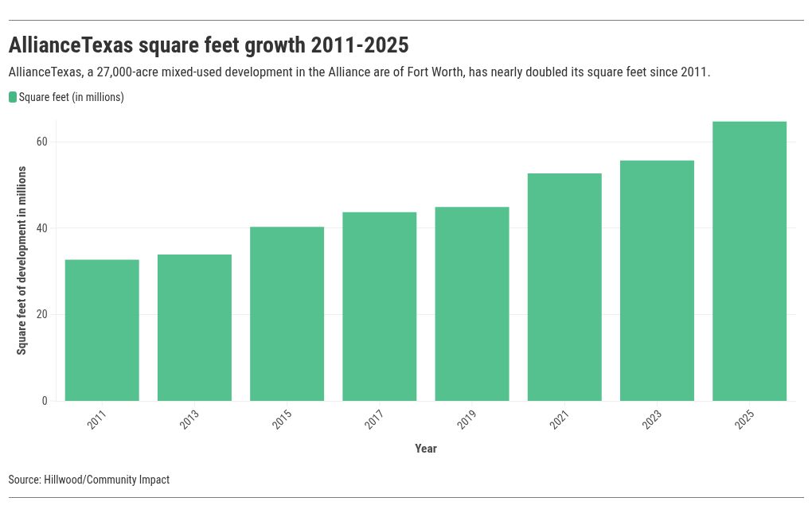Click the chart title 'AllianceTexas square feet growth'

coord(209,45)
